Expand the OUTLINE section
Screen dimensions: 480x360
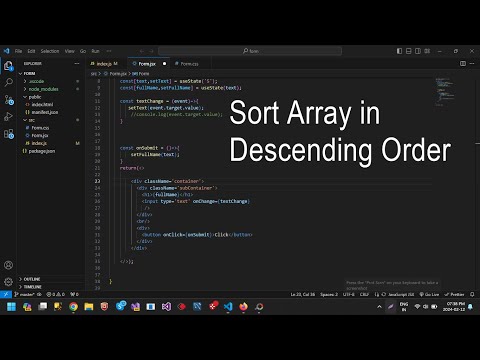[32, 279]
